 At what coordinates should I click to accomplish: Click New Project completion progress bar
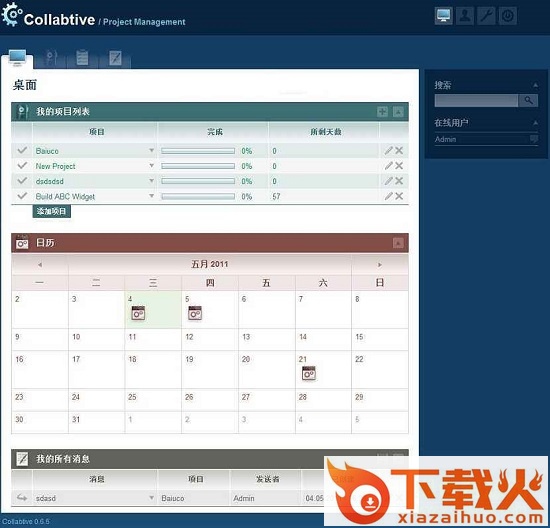click(198, 166)
